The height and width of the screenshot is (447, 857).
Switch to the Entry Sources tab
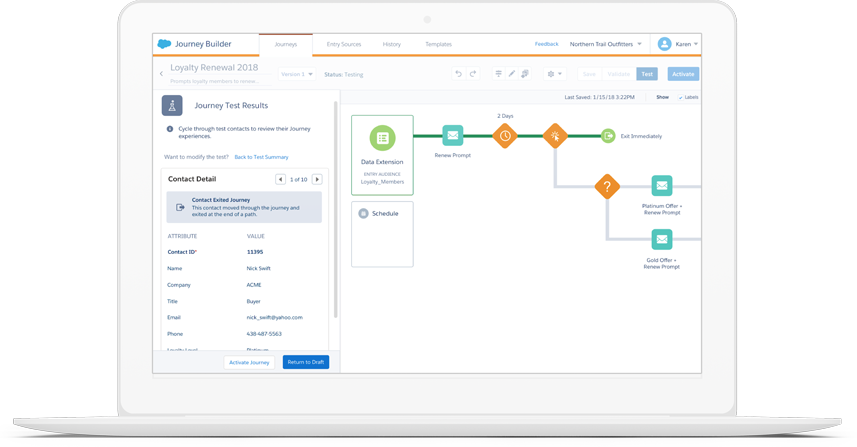(344, 44)
